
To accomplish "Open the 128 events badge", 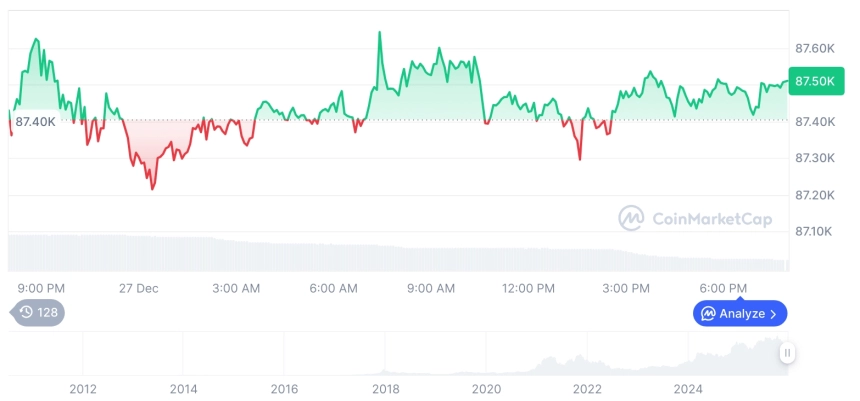I will [x=38, y=313].
